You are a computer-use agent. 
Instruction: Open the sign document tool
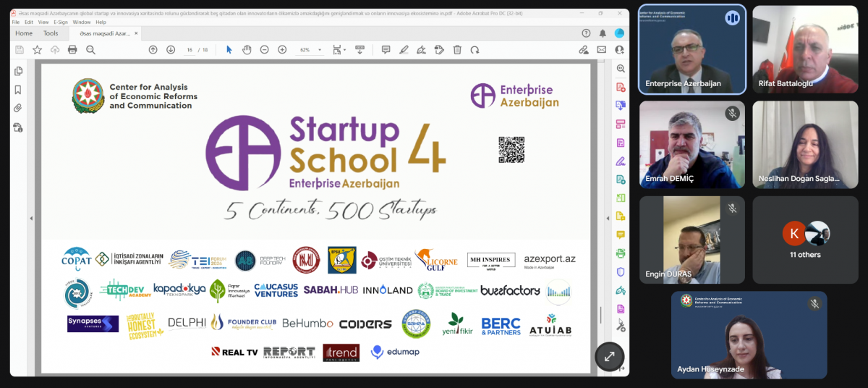(421, 49)
